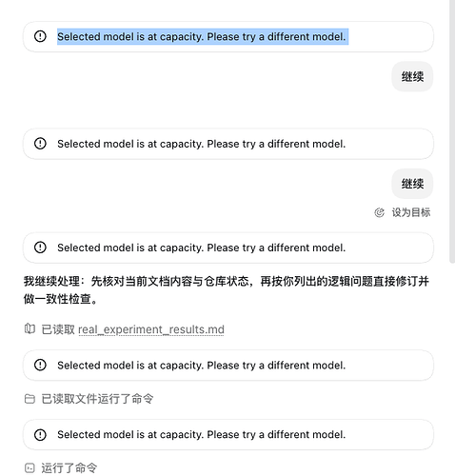
Task: Open the real_experiment_results.md file link
Action: (151, 329)
